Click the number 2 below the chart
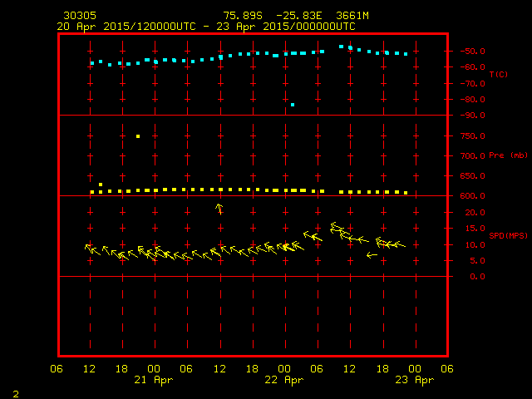This screenshot has width=532, height=399. [16, 394]
